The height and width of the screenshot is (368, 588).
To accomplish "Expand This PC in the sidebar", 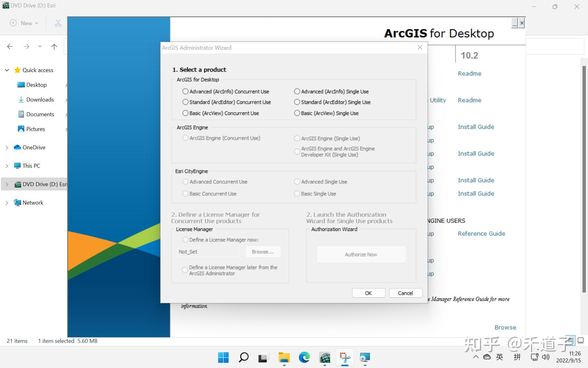I will click(x=7, y=166).
